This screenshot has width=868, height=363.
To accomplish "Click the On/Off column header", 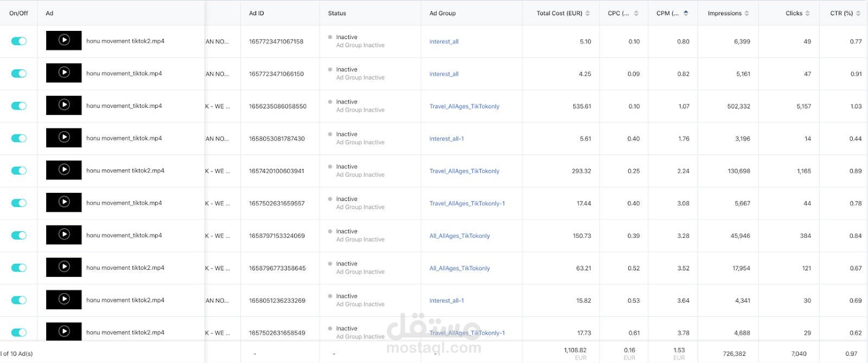I will [18, 13].
